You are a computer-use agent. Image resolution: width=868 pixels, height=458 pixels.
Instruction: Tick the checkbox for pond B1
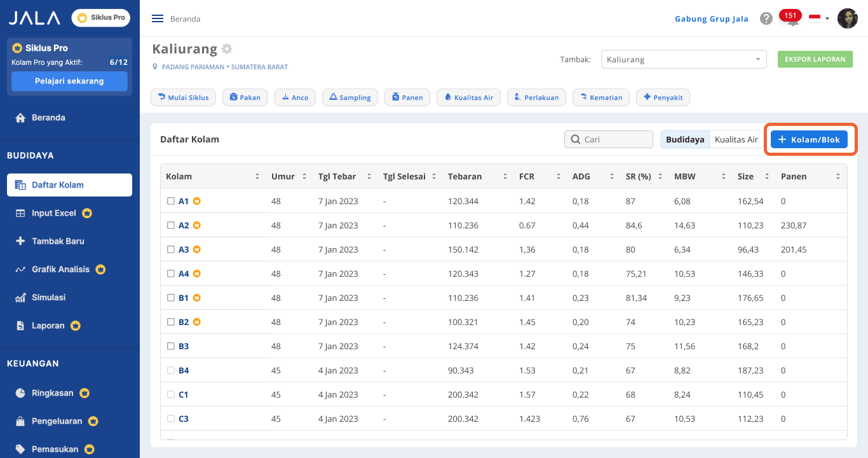(170, 298)
